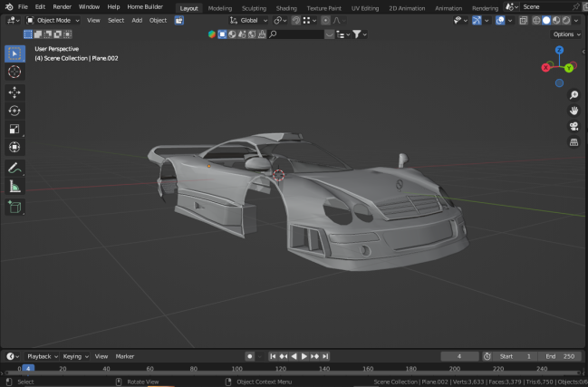This screenshot has width=588, height=387.
Task: Click the X axis on navigation gizmo
Action: (545, 67)
